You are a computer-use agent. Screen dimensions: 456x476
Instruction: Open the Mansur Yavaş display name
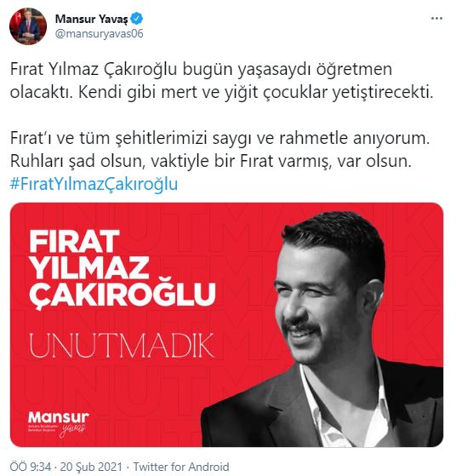91,19
